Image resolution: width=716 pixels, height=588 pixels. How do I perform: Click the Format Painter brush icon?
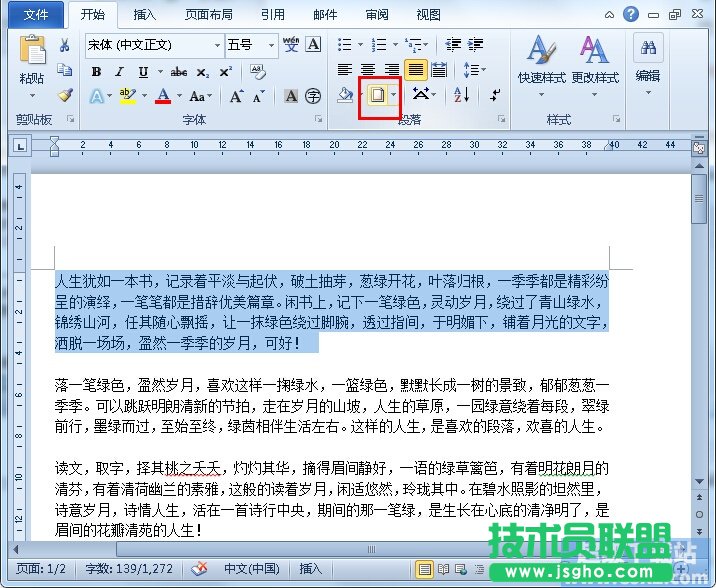(64, 96)
